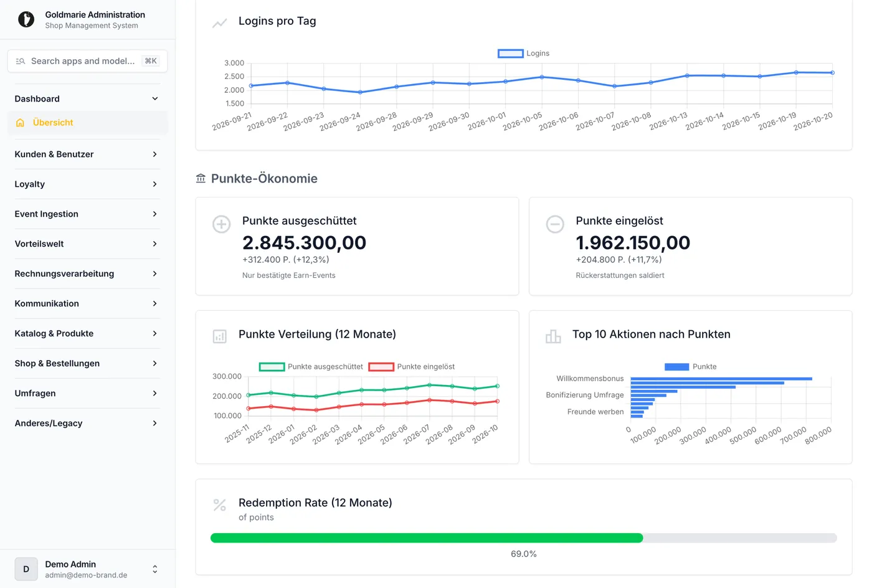Viewport: 872px width, 588px height.
Task: Expand Rechnungsverarbeitung section
Action: pyautogui.click(x=87, y=273)
